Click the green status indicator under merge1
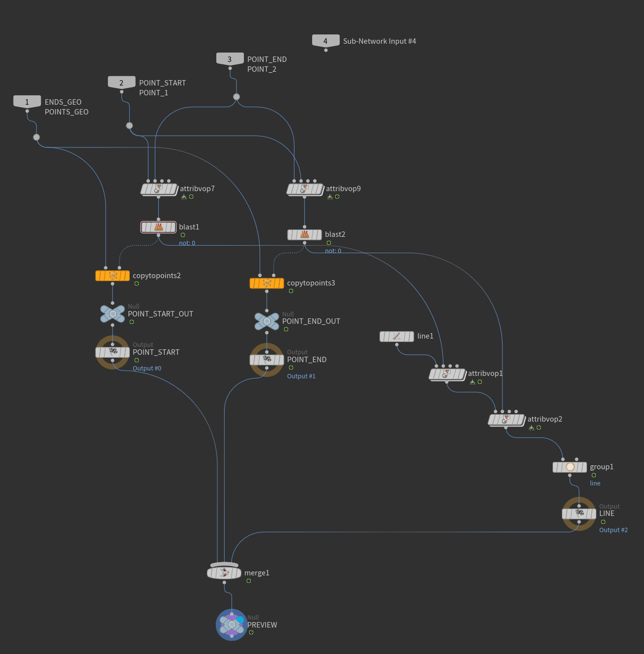 (x=249, y=581)
